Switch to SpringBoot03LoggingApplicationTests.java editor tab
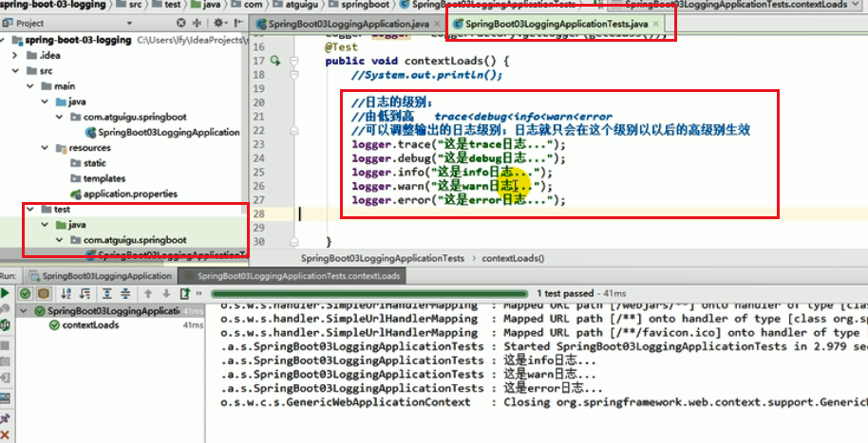Viewport: 868px width, 443px height. pyautogui.click(x=557, y=24)
